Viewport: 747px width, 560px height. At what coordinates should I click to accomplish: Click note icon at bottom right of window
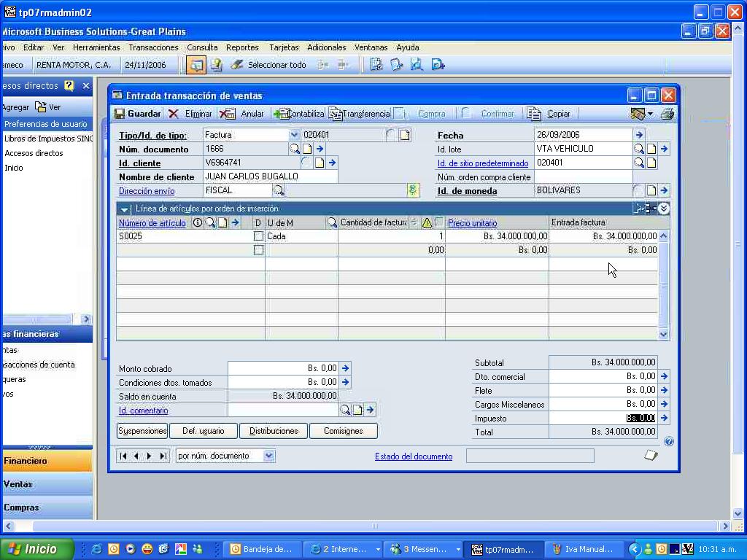[x=651, y=455]
